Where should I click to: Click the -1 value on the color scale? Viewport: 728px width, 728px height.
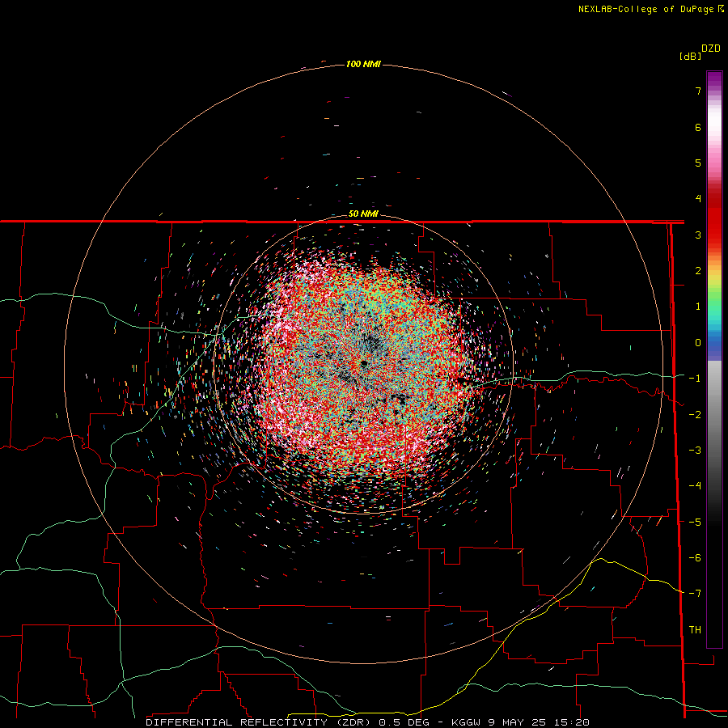[x=695, y=379]
